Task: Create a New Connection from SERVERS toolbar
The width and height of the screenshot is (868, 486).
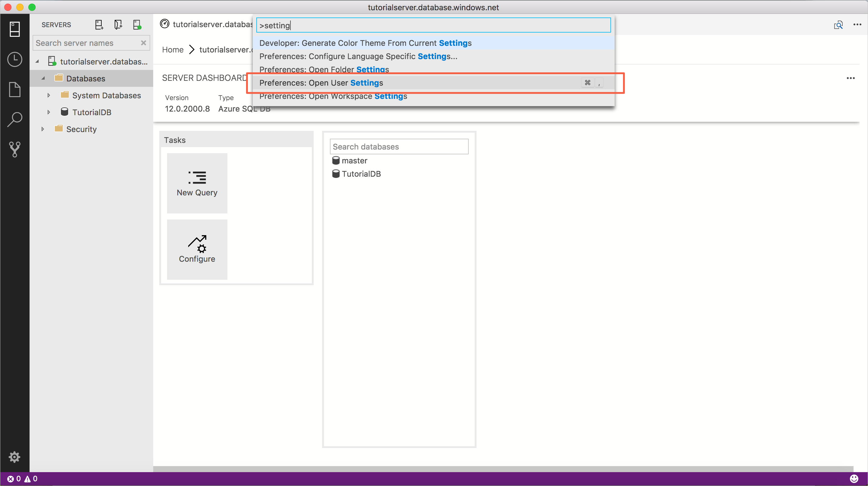Action: pyautogui.click(x=99, y=24)
